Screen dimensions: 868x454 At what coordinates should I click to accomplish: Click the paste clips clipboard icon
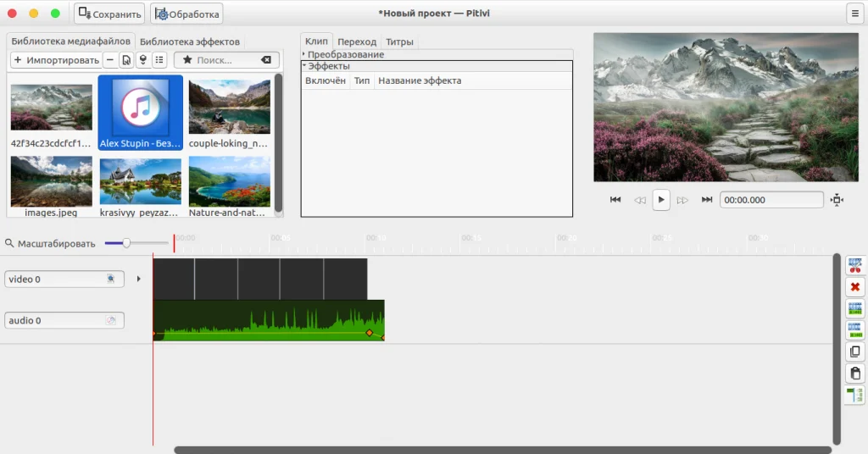[854, 374]
